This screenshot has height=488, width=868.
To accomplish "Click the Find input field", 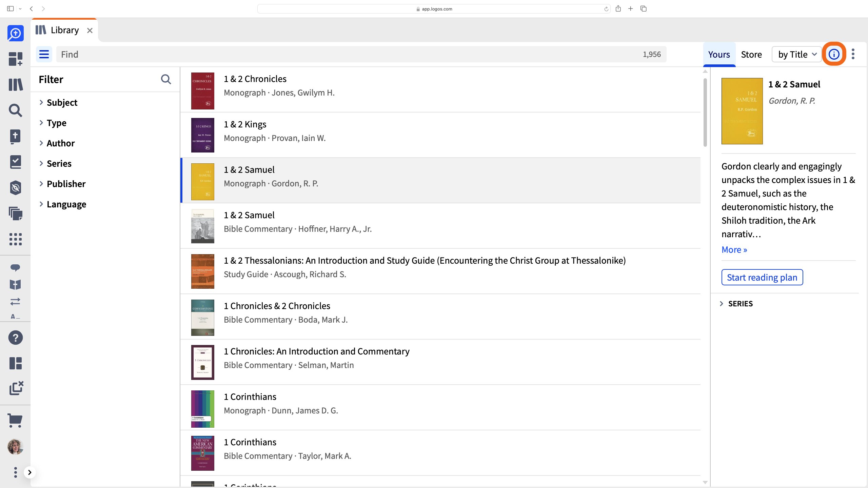I will pos(361,54).
